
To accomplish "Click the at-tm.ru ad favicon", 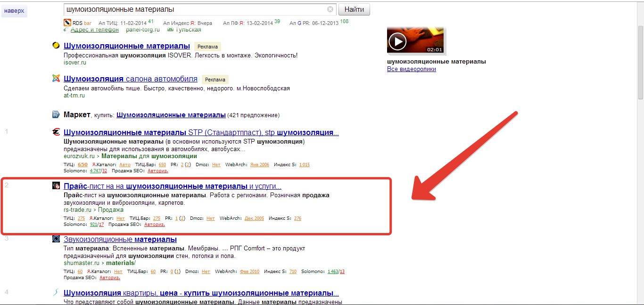I will [56, 79].
